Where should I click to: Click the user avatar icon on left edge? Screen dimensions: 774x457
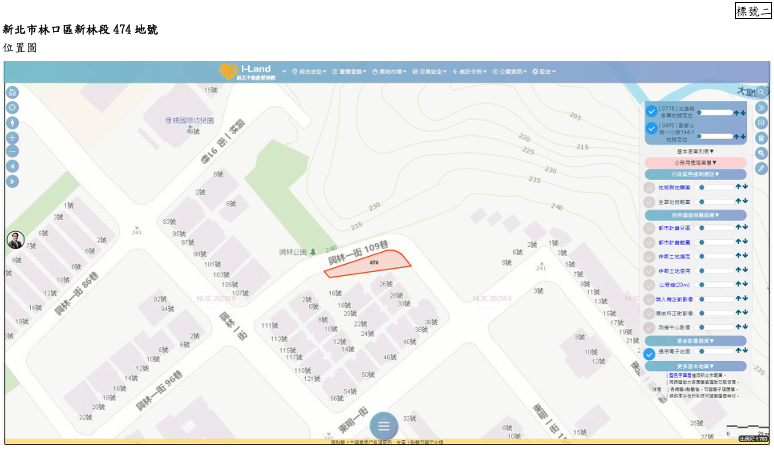click(x=15, y=240)
